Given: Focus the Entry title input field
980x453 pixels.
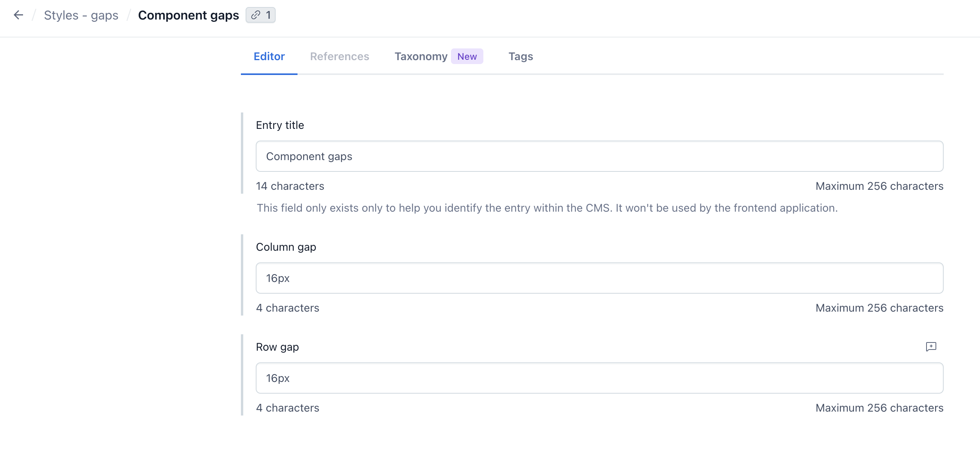Looking at the screenshot, I should (x=600, y=156).
